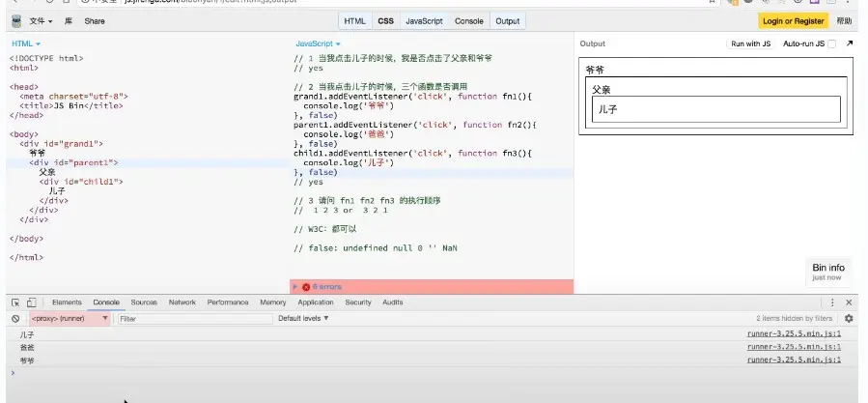
Task: Click the 儿子 console log entry
Action: point(27,334)
